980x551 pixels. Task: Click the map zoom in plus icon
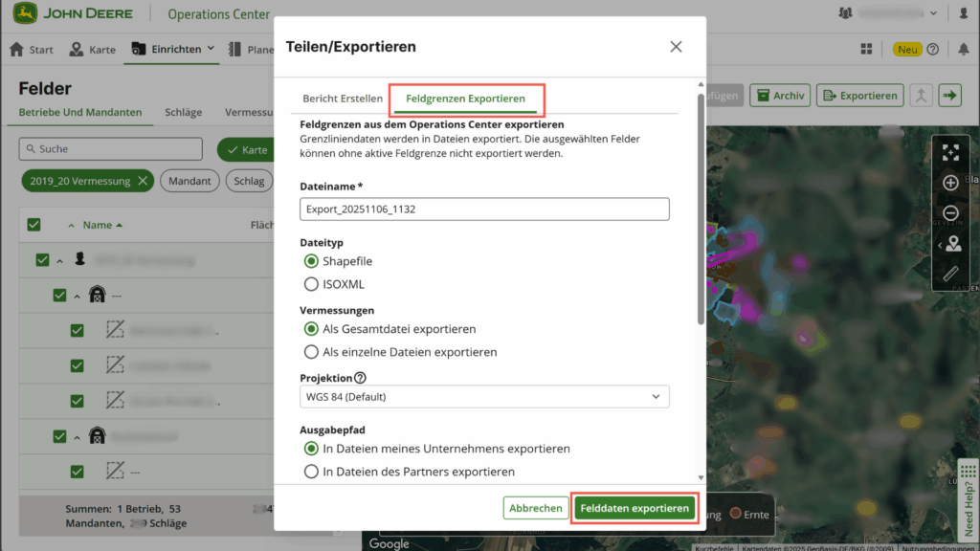coord(950,183)
